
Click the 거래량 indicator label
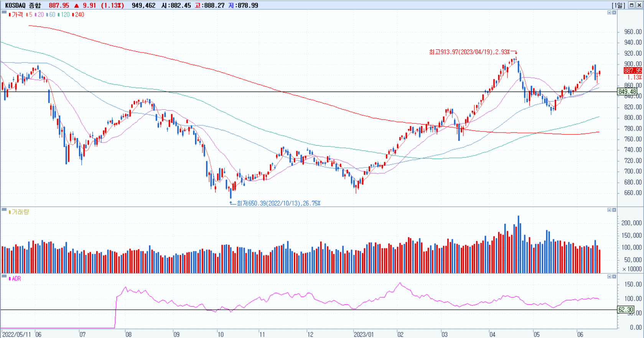point(19,212)
